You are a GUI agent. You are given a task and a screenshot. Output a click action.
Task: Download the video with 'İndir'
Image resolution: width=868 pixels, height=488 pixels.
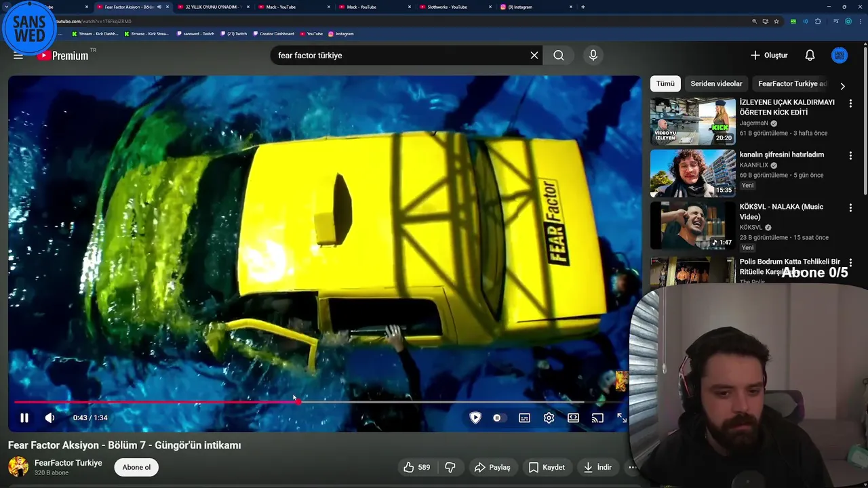pos(598,467)
